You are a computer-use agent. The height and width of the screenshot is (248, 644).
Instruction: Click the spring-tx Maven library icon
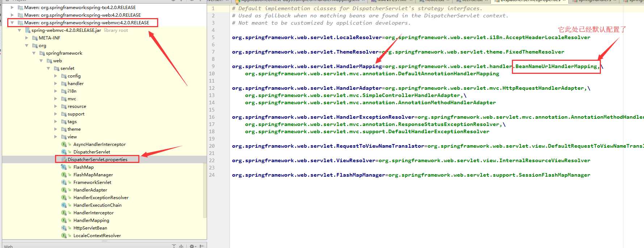coord(21,8)
